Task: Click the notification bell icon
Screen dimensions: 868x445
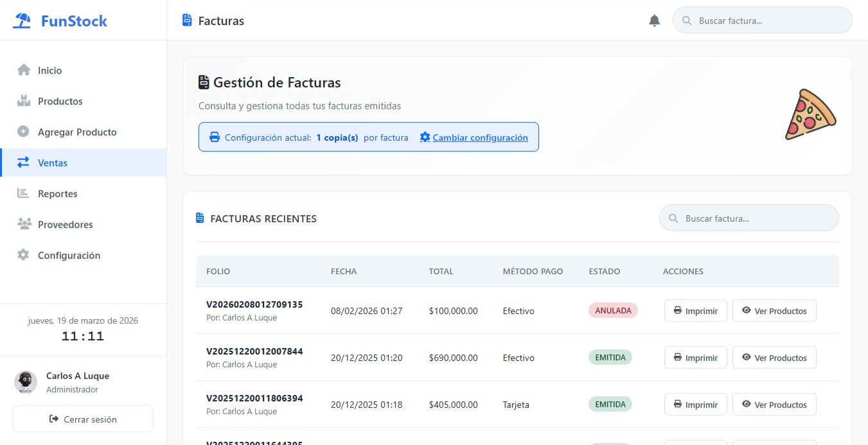Action: [x=654, y=21]
